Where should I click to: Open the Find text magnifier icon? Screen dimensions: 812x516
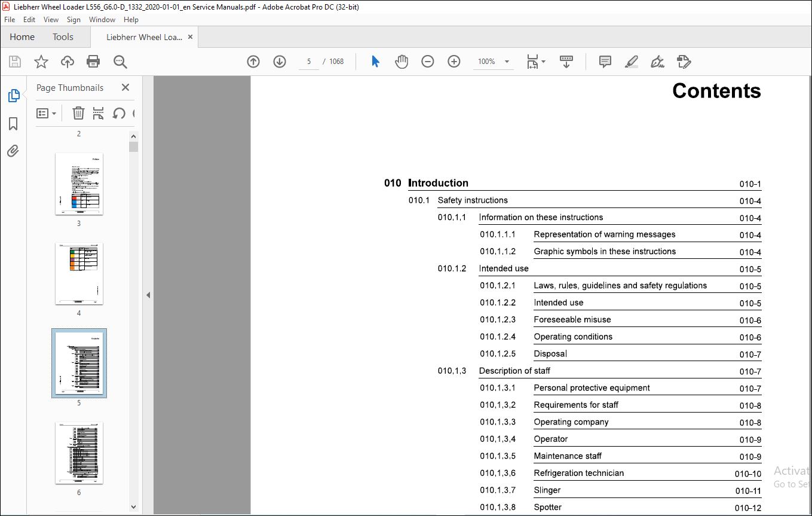(x=120, y=62)
